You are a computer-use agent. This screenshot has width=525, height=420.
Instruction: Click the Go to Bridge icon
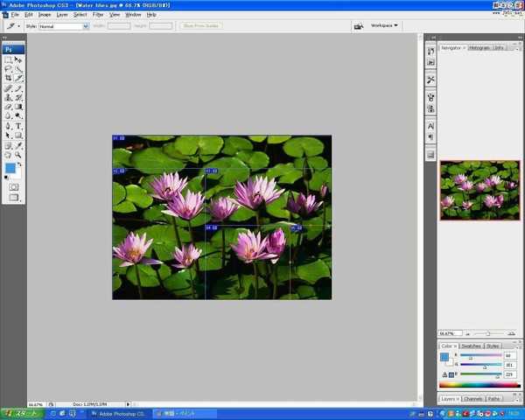(x=358, y=26)
